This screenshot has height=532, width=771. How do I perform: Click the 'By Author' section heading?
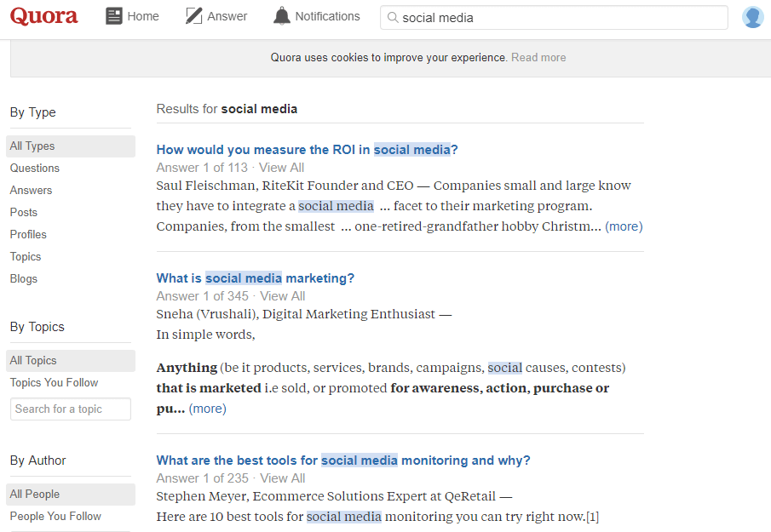[x=37, y=460]
